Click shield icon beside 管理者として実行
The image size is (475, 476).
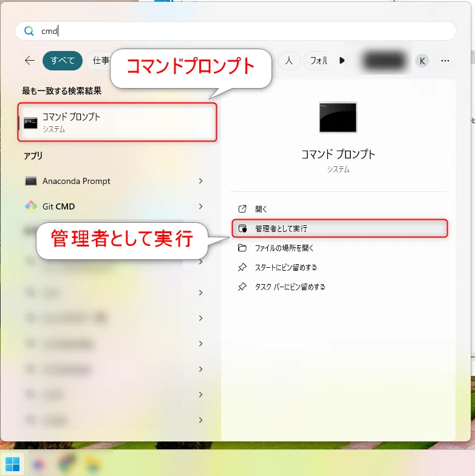click(242, 228)
